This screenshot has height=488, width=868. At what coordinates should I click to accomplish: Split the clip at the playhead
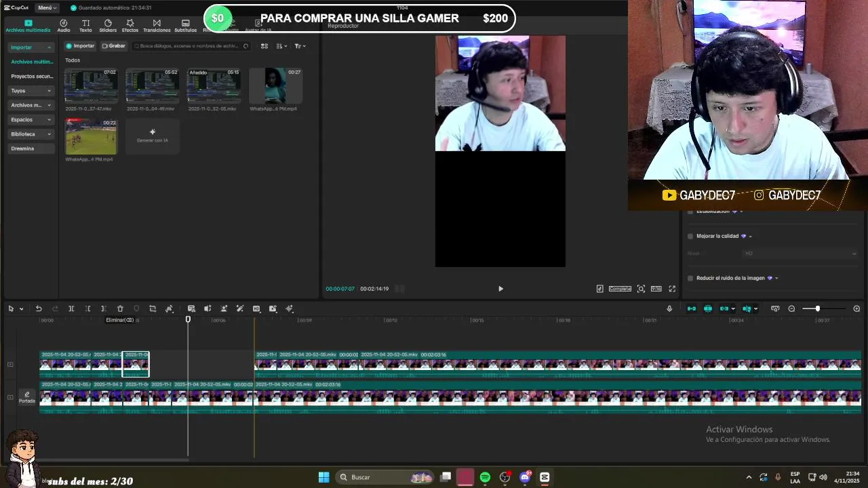pos(71,309)
